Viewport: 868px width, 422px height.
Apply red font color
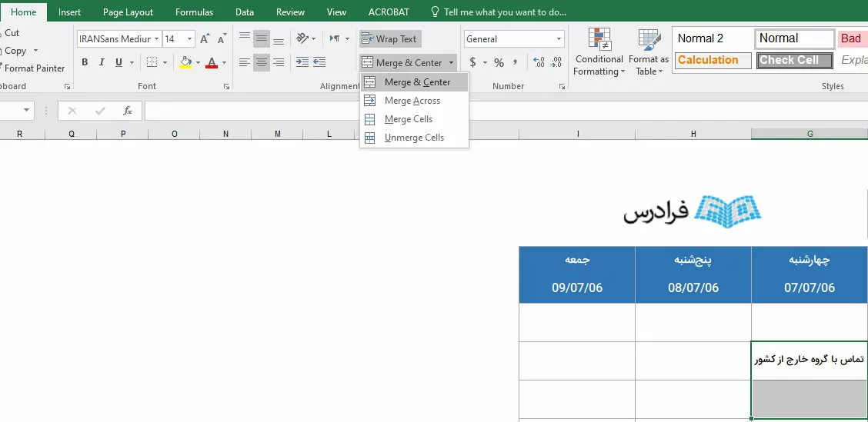coord(211,62)
